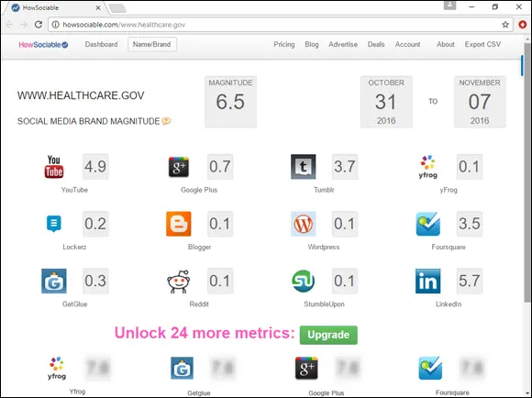Open the Advertise page

pyautogui.click(x=343, y=44)
